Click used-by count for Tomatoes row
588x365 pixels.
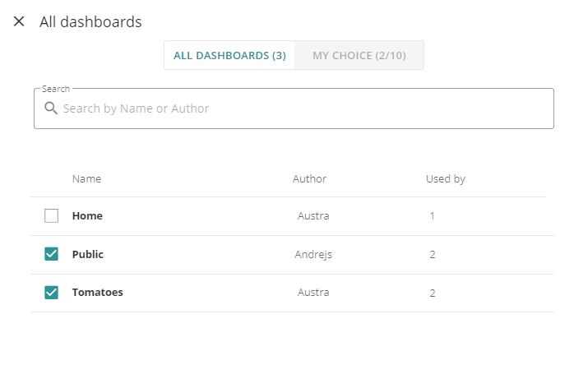click(433, 293)
